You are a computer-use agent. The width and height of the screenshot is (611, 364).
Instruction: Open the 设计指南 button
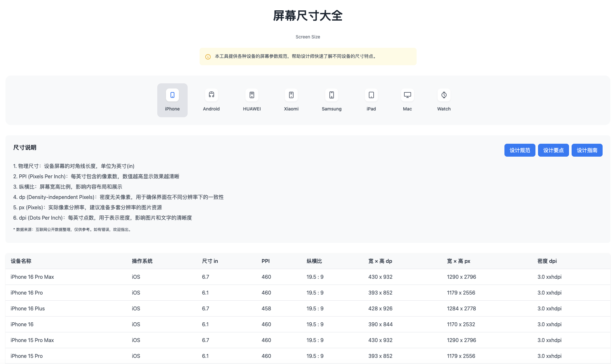point(587,150)
